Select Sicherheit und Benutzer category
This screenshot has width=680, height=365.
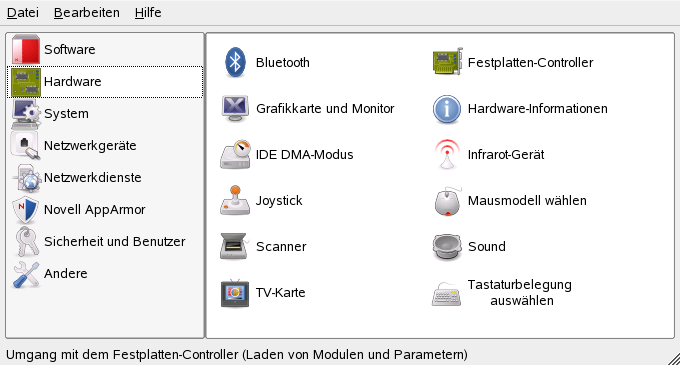tap(105, 241)
